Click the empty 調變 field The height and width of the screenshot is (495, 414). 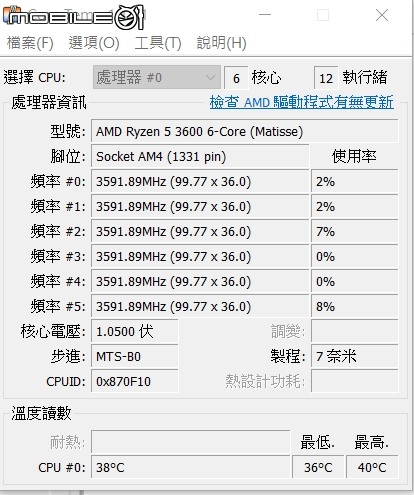355,331
